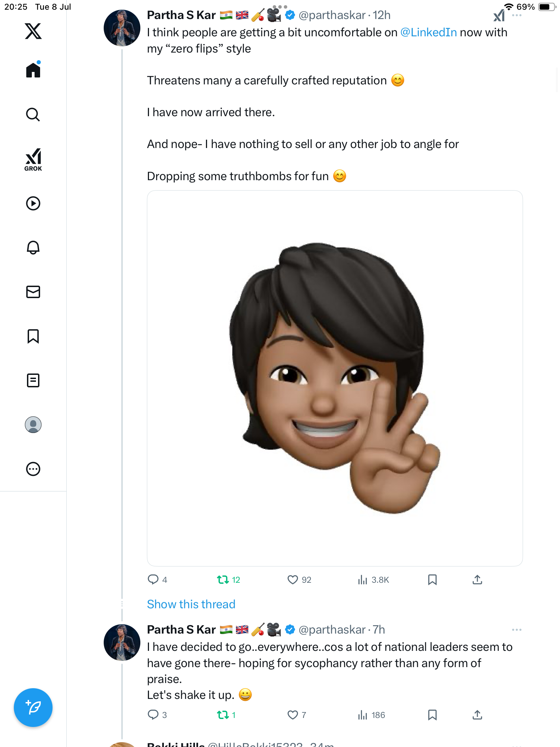Open the Memoji peace sign image
Viewport: 560px width, 747px height.
click(335, 378)
